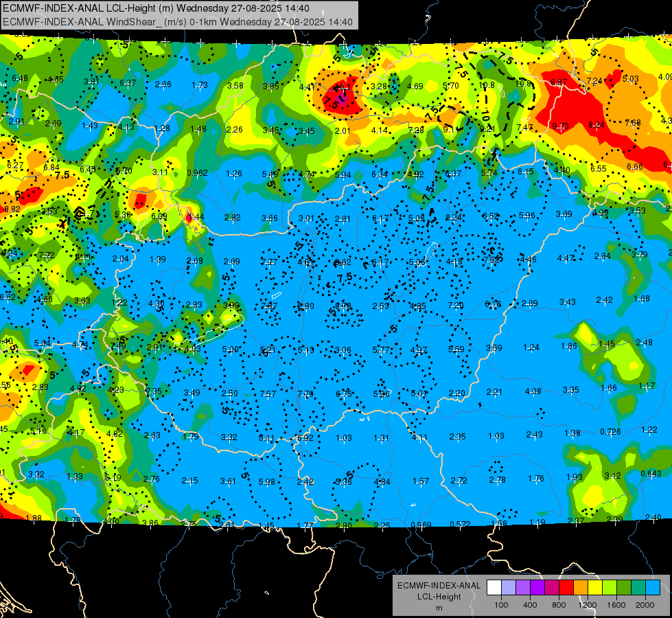This screenshot has width=672, height=618.
Task: Click the grid value 7.68
Action: [633, 123]
